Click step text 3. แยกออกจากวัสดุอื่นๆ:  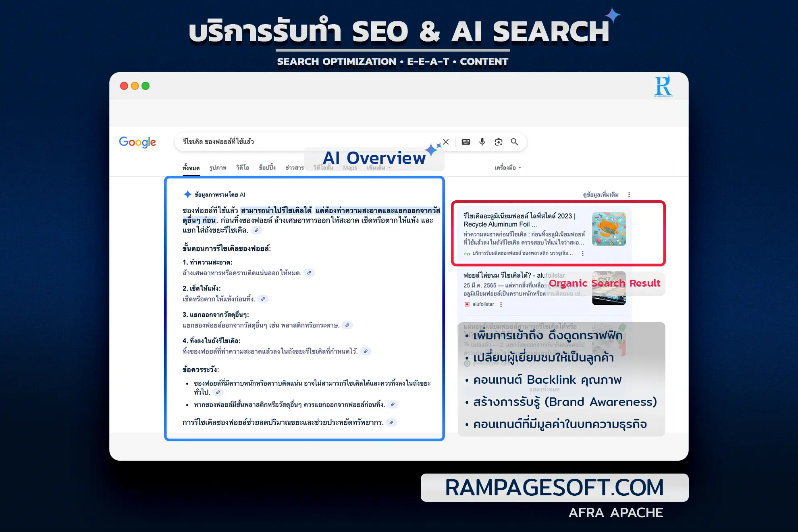click(216, 315)
